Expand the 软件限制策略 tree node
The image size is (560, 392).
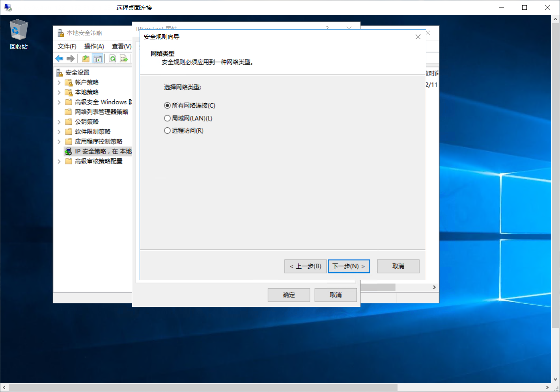[x=59, y=132]
